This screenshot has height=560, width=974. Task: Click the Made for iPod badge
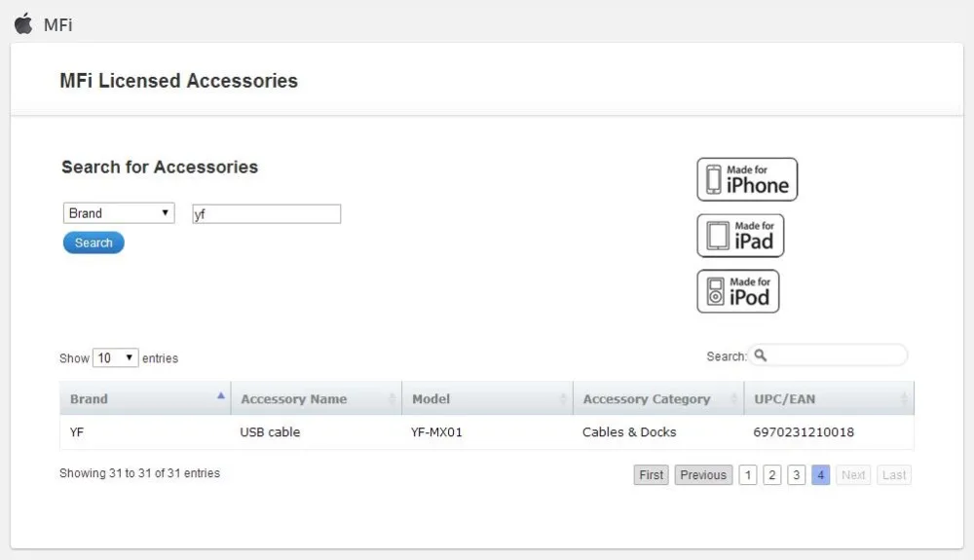(x=738, y=291)
